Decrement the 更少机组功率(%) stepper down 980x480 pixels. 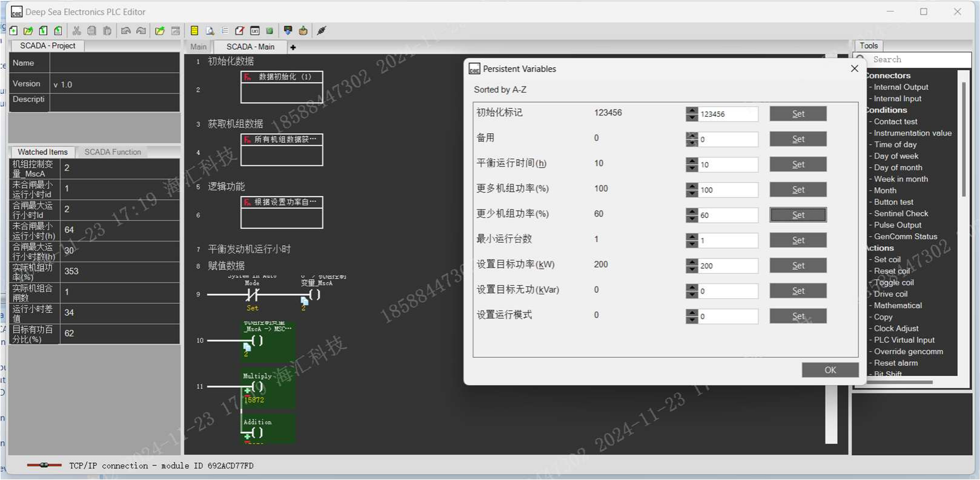tap(692, 219)
